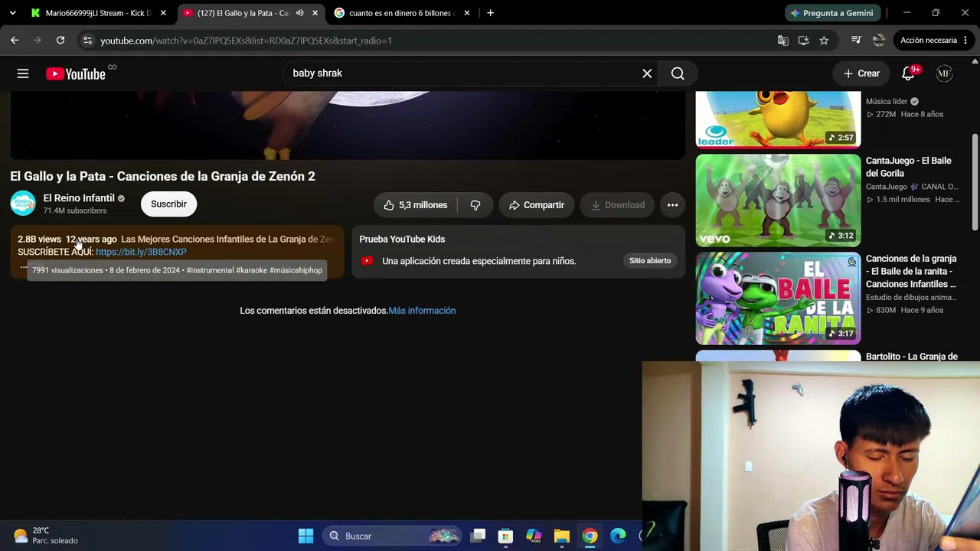980x551 pixels.
Task: Clear the 'baby shrak' search text
Action: click(647, 73)
